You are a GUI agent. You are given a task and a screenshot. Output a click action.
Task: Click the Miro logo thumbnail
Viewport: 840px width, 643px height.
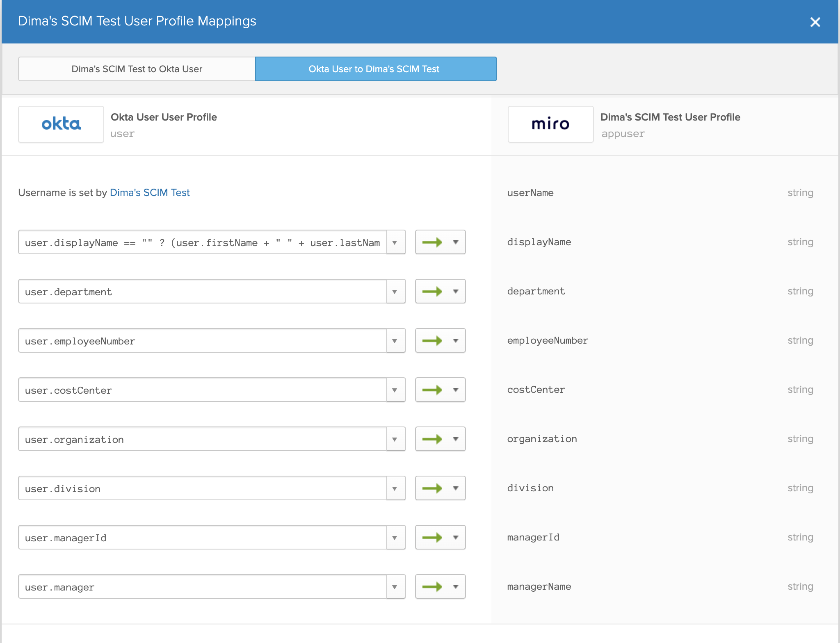(550, 124)
